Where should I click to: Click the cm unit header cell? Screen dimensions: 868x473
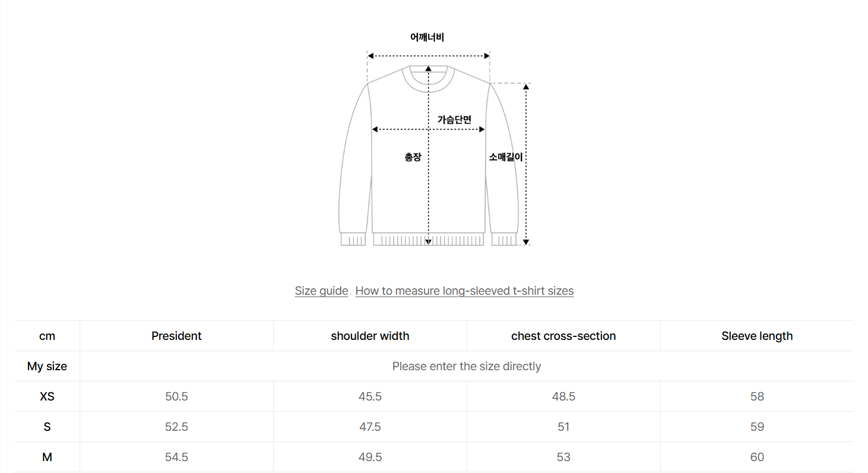pyautogui.click(x=47, y=336)
